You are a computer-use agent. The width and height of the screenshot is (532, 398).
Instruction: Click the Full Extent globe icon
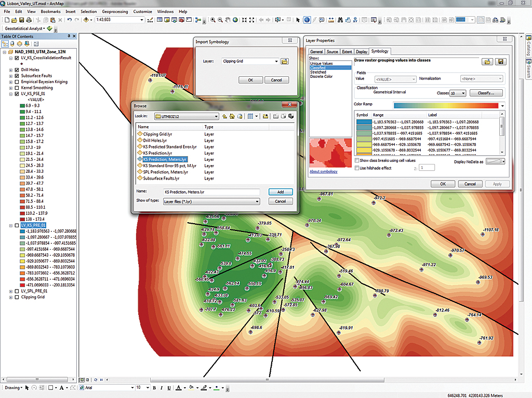tap(235, 20)
